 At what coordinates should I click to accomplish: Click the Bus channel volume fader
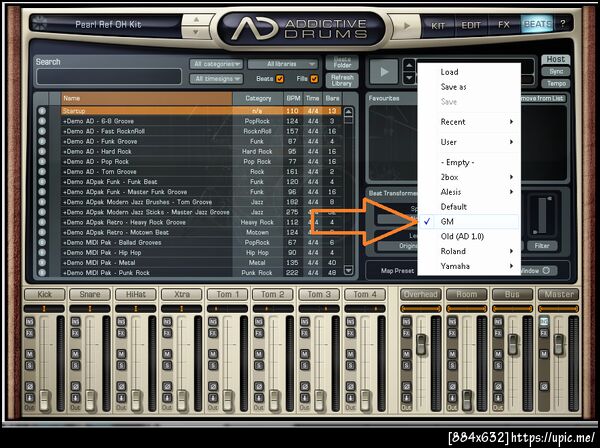(513, 344)
